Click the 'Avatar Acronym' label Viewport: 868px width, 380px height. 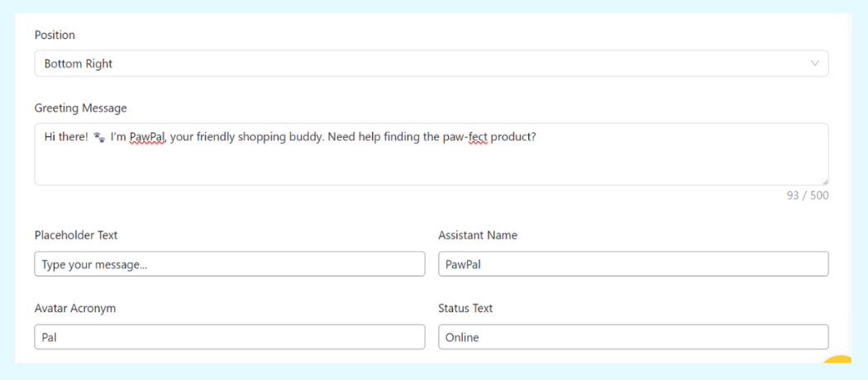pos(75,308)
